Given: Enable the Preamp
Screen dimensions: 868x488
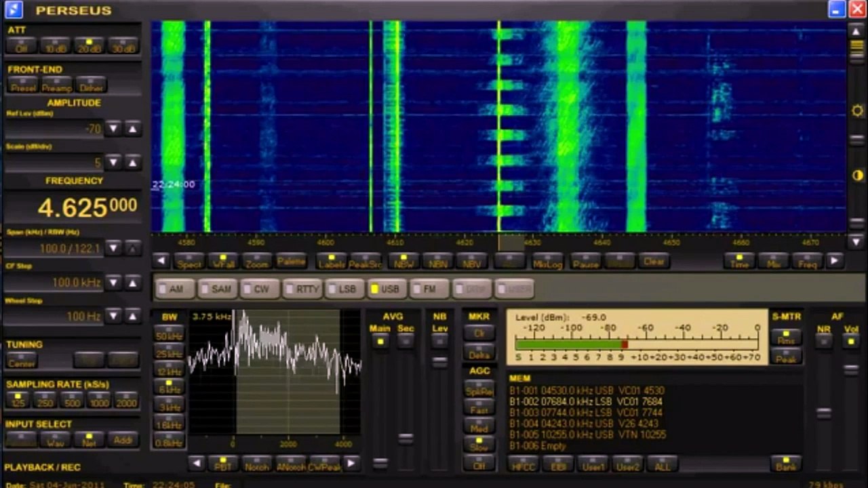Looking at the screenshot, I should [57, 86].
